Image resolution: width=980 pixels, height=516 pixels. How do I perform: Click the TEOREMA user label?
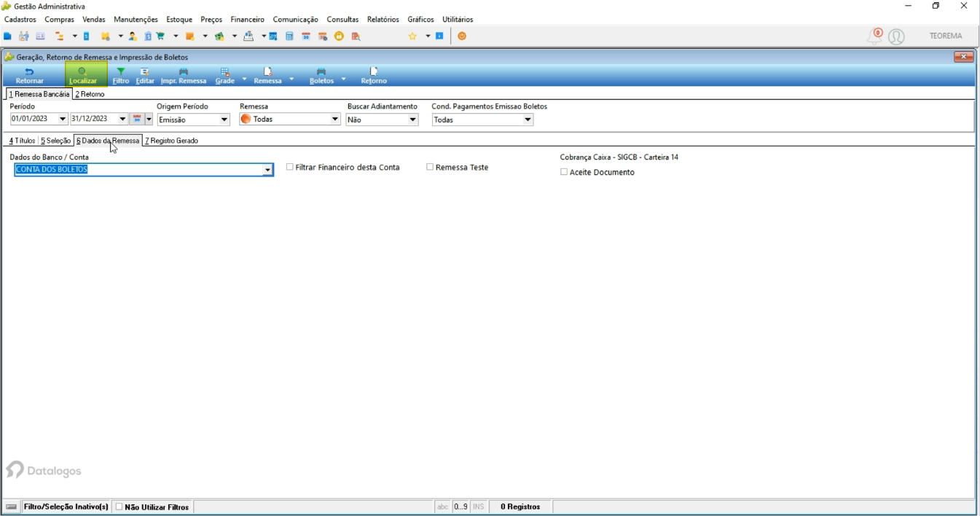point(946,36)
